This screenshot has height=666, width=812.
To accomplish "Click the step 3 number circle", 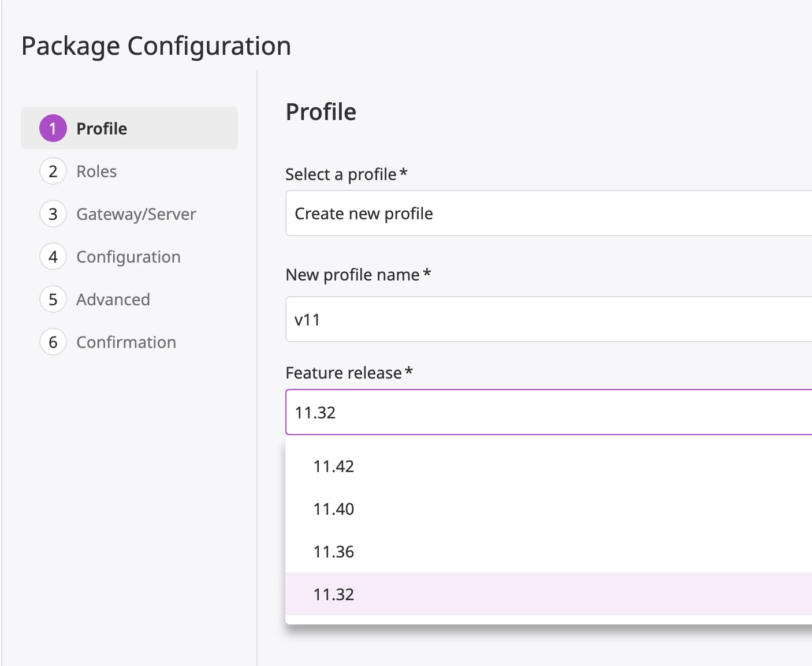I will click(x=53, y=214).
